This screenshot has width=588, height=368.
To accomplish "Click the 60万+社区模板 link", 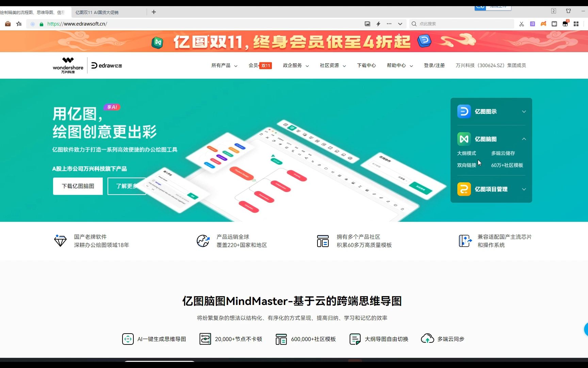I will pyautogui.click(x=507, y=165).
